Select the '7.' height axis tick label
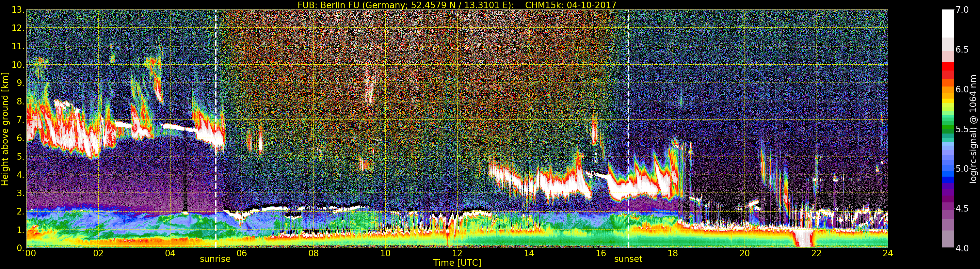Image resolution: width=980 pixels, height=269 pixels. click(20, 120)
